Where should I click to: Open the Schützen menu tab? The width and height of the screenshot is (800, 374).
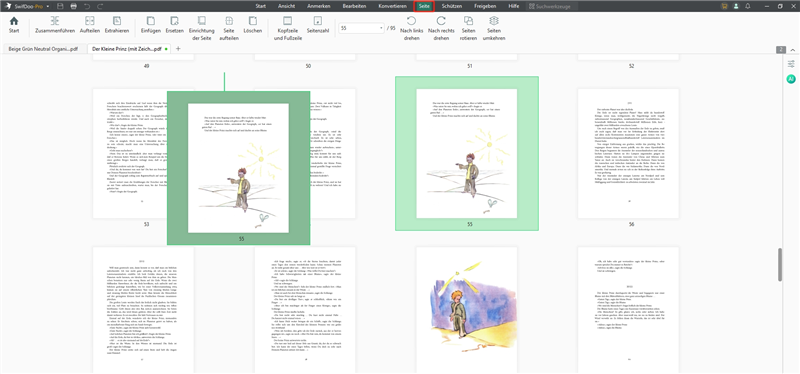[x=452, y=6]
